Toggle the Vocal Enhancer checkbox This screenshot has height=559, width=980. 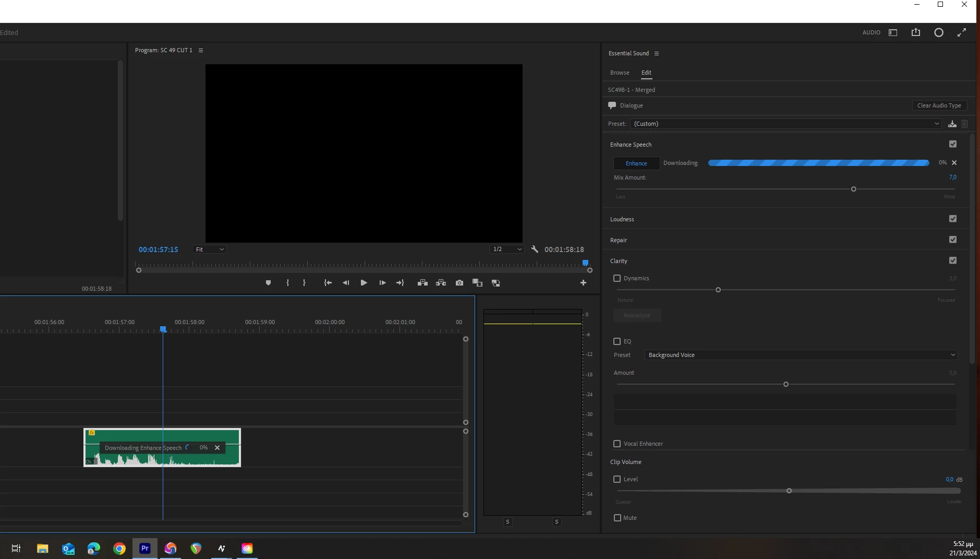617,444
